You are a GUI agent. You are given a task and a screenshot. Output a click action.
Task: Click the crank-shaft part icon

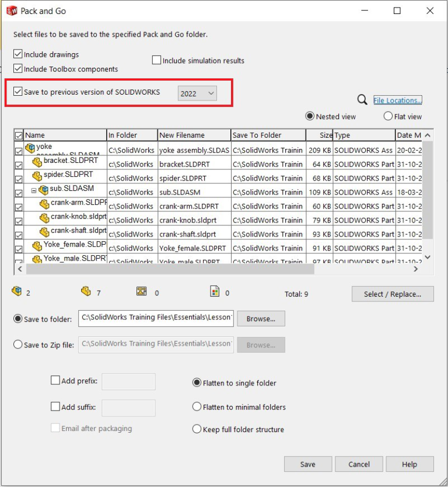coord(44,232)
